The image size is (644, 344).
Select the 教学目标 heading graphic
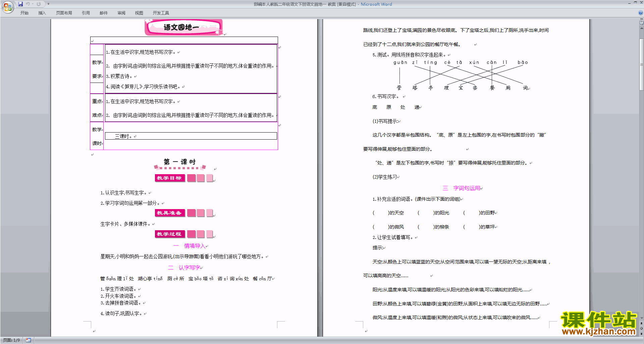click(184, 178)
